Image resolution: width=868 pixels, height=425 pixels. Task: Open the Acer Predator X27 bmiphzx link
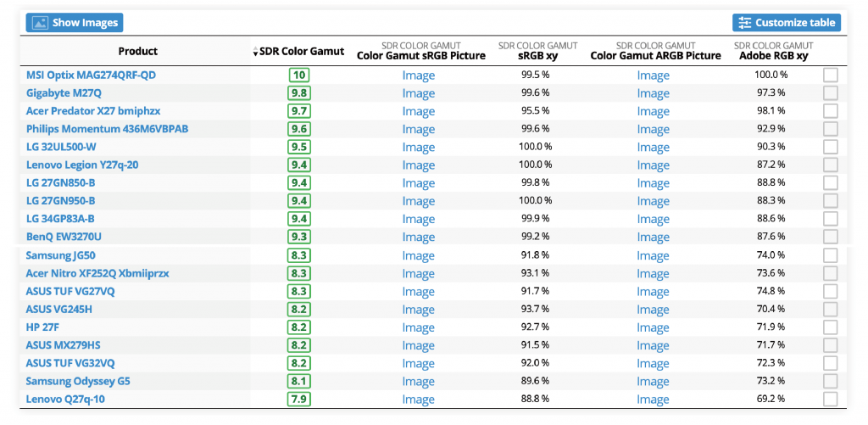93,111
